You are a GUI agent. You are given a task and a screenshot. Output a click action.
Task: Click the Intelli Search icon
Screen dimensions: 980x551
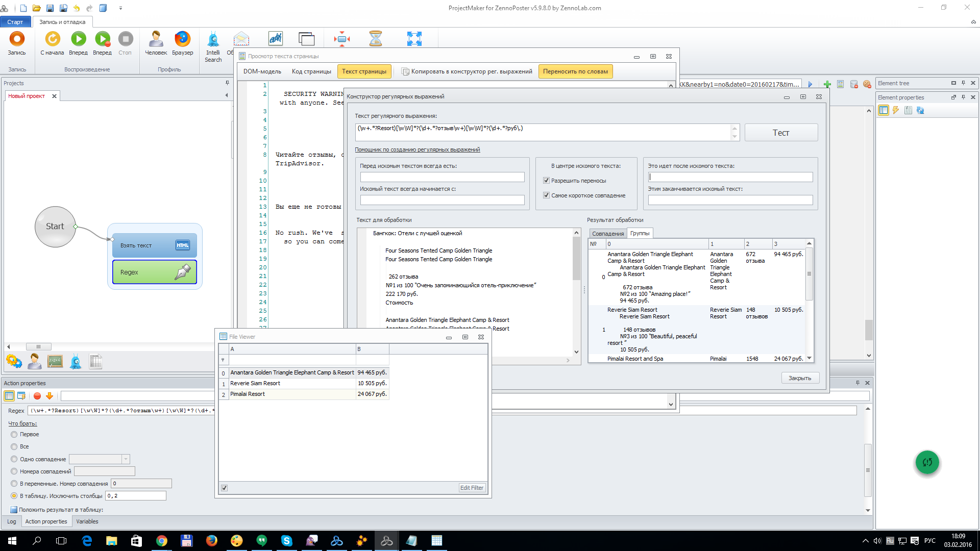tap(213, 39)
